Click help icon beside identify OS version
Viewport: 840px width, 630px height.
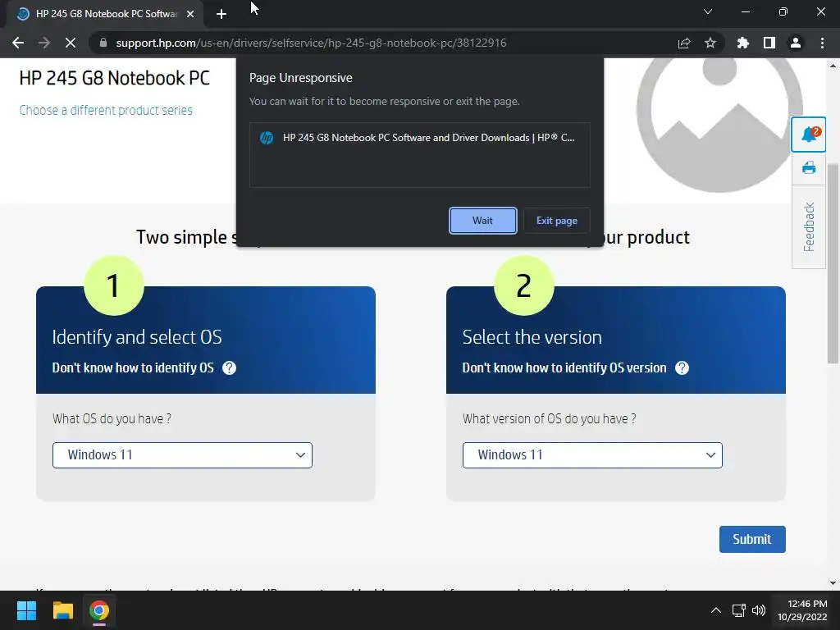click(x=682, y=368)
